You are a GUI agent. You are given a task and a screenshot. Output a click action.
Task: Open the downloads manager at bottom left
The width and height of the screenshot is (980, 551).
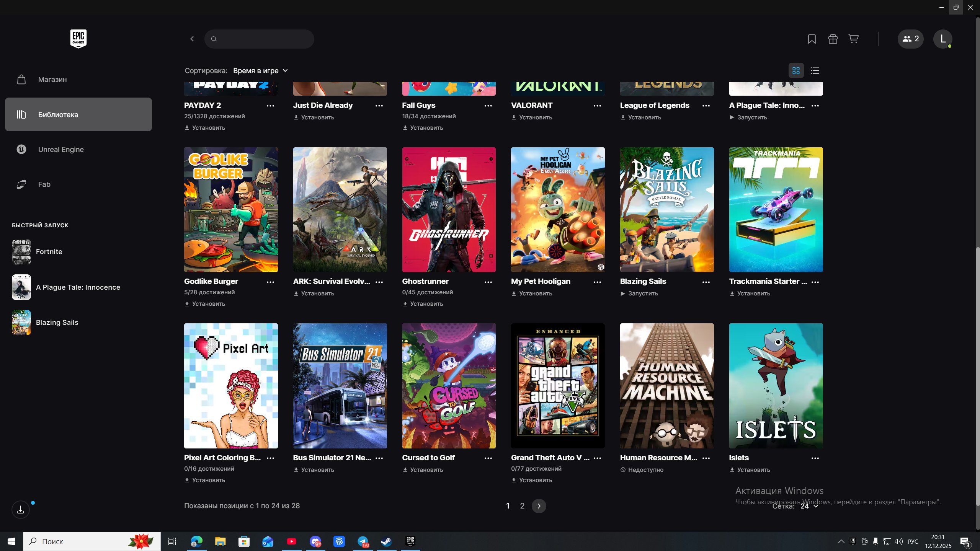(20, 509)
